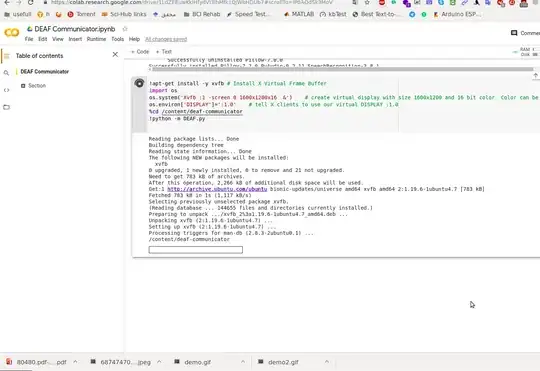Open archive.ubuntu.com link in output

point(217,189)
